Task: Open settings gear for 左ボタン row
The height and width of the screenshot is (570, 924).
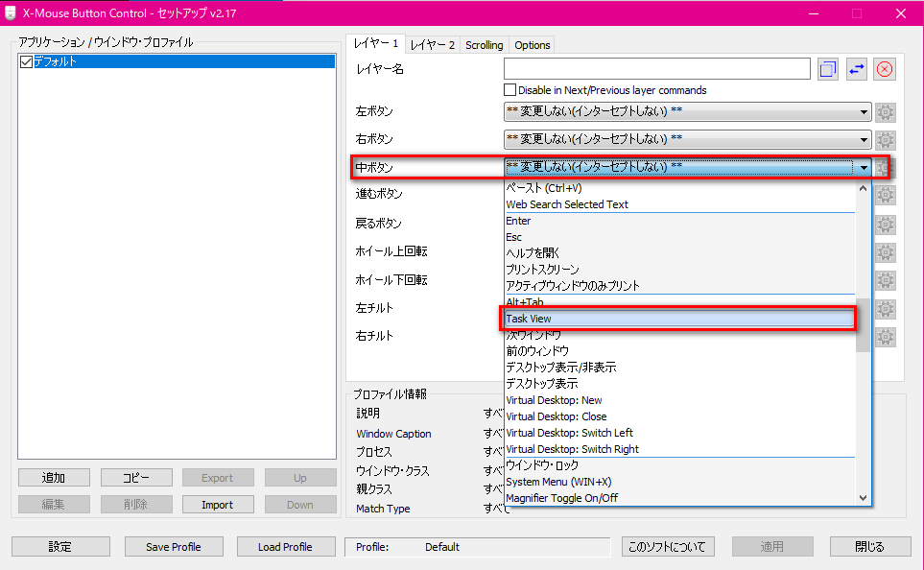Action: pyautogui.click(x=885, y=112)
